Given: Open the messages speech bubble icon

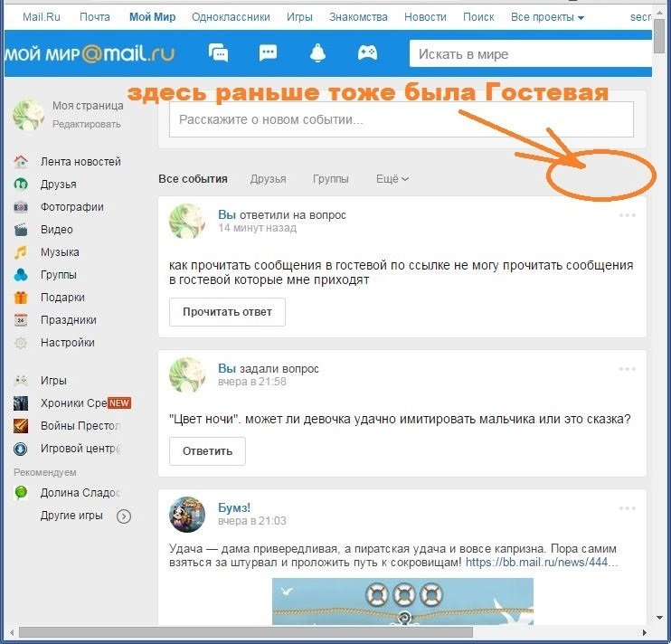Looking at the screenshot, I should click(x=269, y=53).
